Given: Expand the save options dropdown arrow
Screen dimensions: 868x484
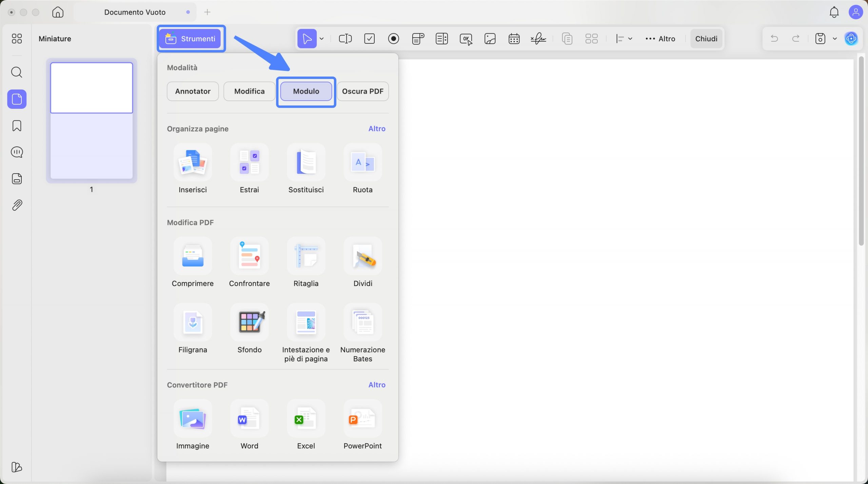Looking at the screenshot, I should coord(834,39).
